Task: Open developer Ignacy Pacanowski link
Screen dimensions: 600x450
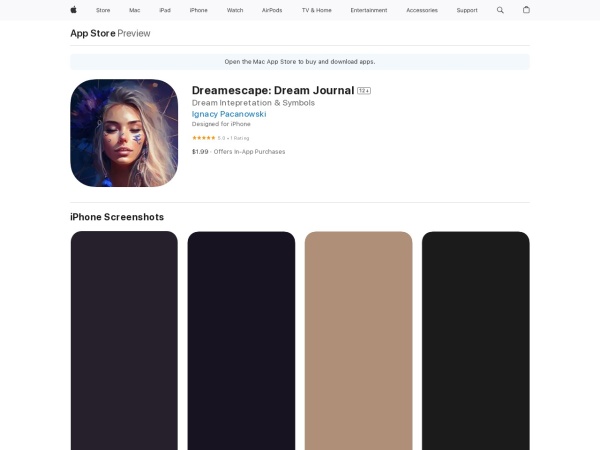Action: 229,114
